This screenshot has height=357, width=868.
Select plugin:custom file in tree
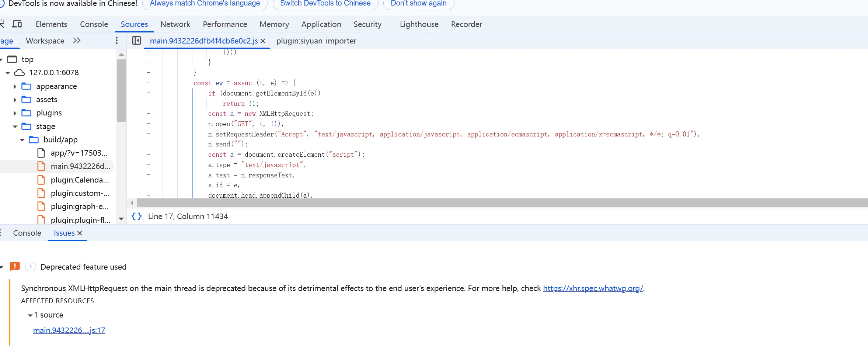point(80,193)
